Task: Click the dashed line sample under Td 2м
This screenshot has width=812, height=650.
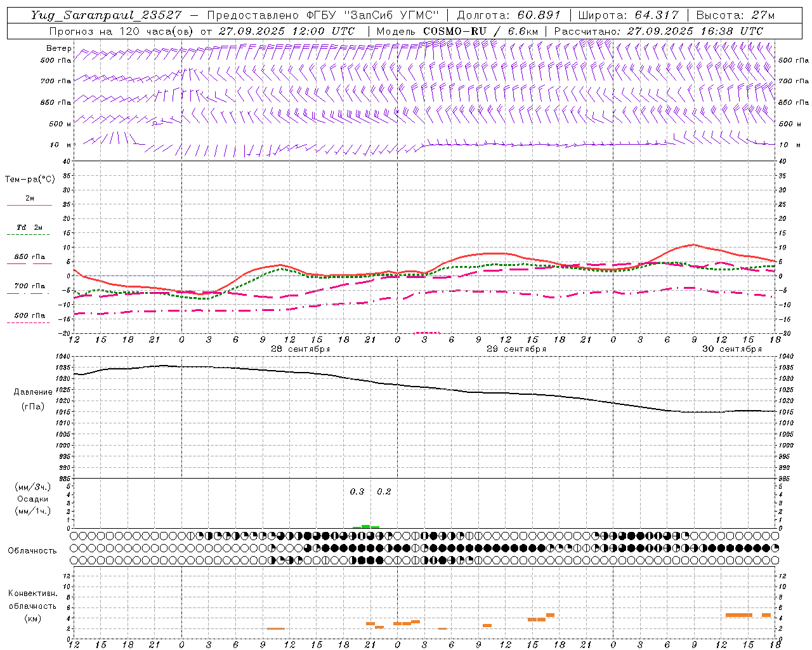Action: tap(29, 235)
